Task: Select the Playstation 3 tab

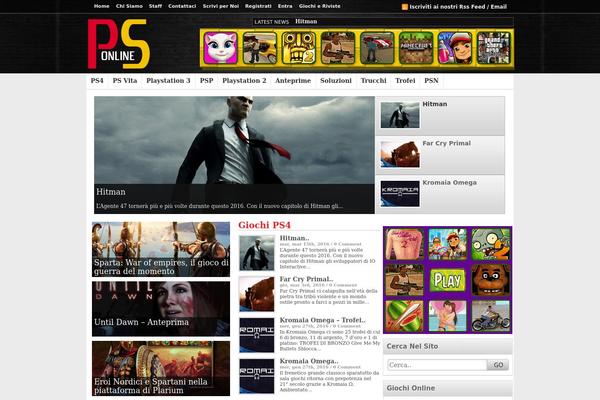Action: pos(168,81)
